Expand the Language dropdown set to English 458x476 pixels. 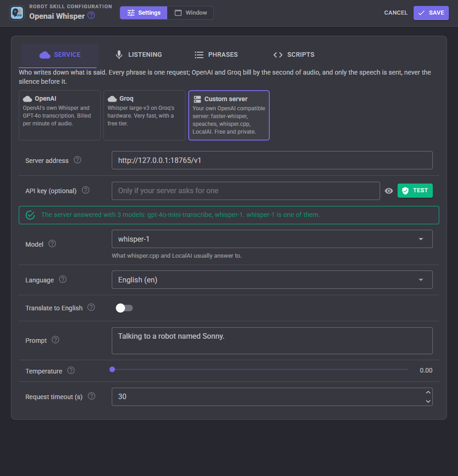272,280
